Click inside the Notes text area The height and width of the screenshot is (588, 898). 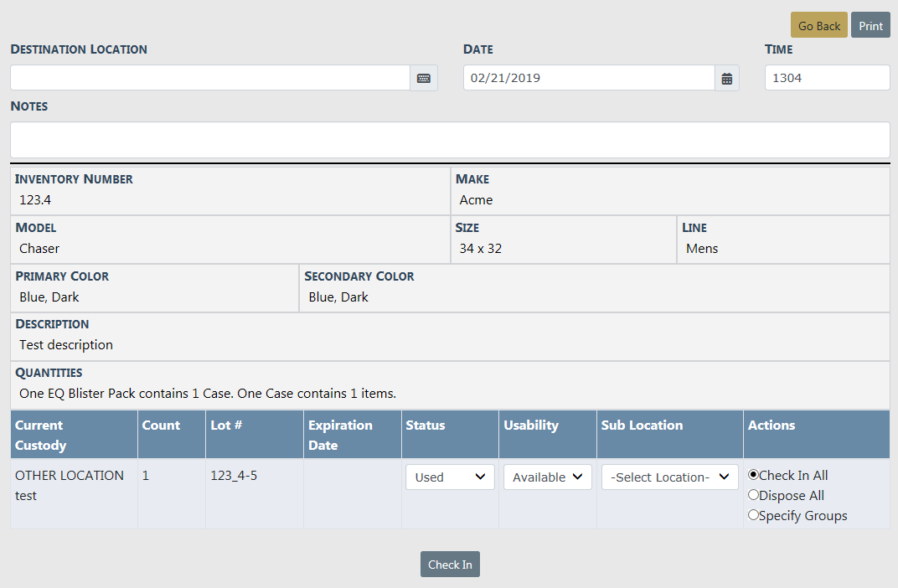point(450,139)
